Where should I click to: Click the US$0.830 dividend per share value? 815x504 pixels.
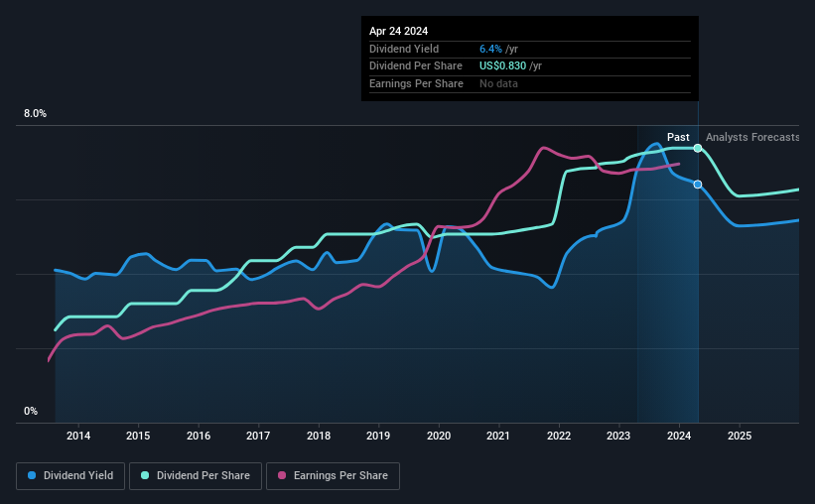pos(502,66)
